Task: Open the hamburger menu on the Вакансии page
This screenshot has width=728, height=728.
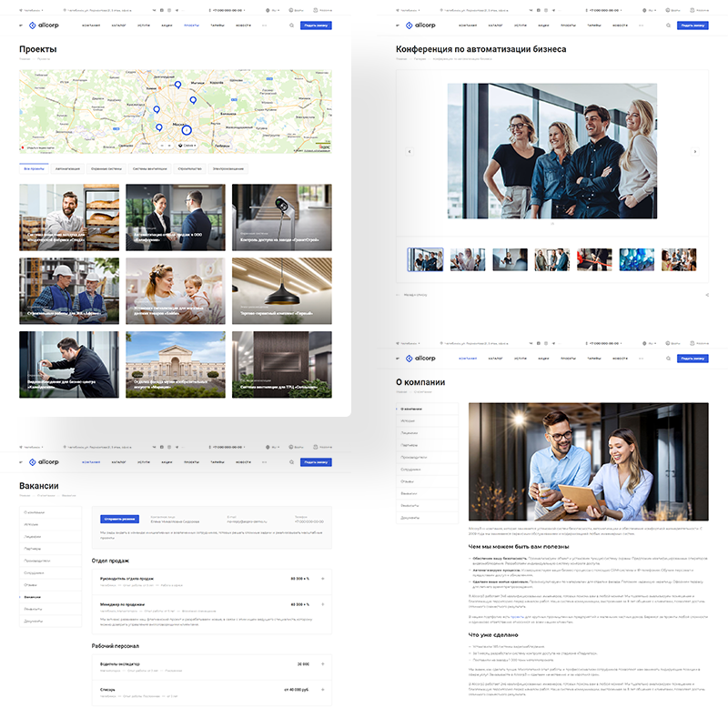Action: [20, 462]
